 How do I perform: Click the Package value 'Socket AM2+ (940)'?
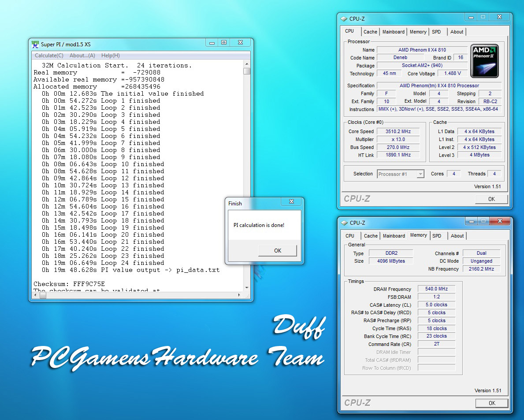pyautogui.click(x=422, y=66)
